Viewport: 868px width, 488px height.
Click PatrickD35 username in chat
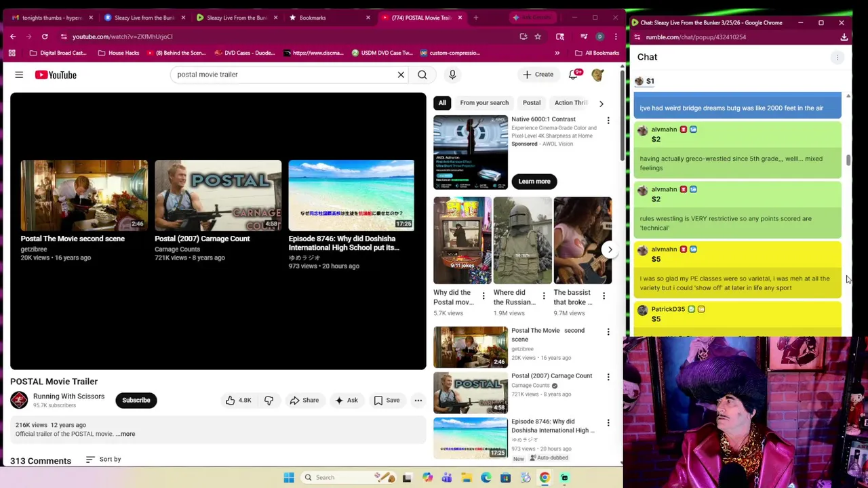coord(668,309)
